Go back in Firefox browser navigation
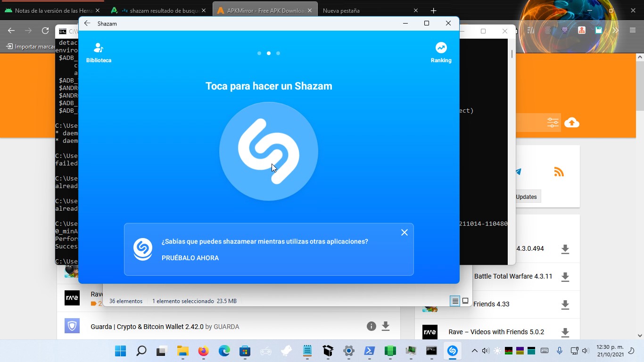 [x=11, y=31]
